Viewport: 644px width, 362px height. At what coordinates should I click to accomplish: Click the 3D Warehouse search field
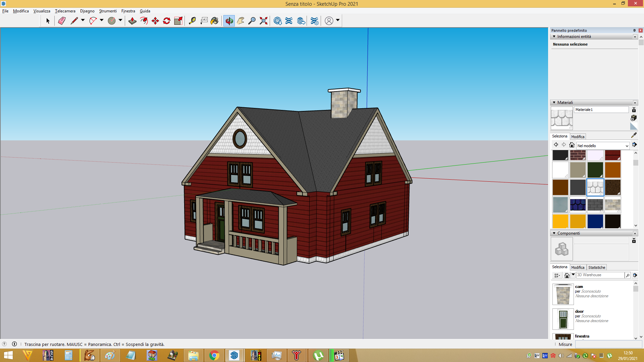pyautogui.click(x=600, y=275)
